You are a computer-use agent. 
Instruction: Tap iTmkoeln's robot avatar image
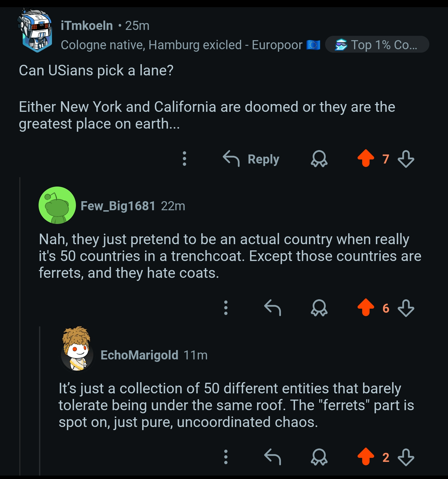click(x=36, y=31)
